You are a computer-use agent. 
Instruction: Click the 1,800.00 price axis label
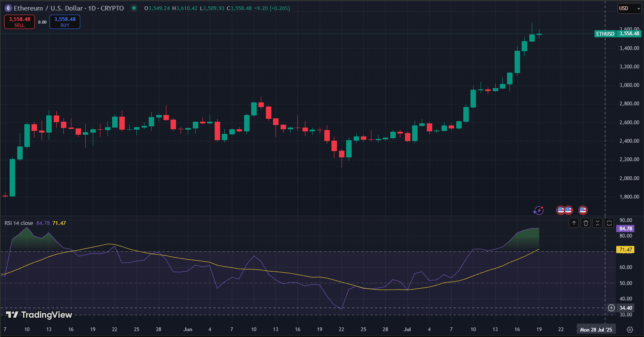click(x=629, y=197)
